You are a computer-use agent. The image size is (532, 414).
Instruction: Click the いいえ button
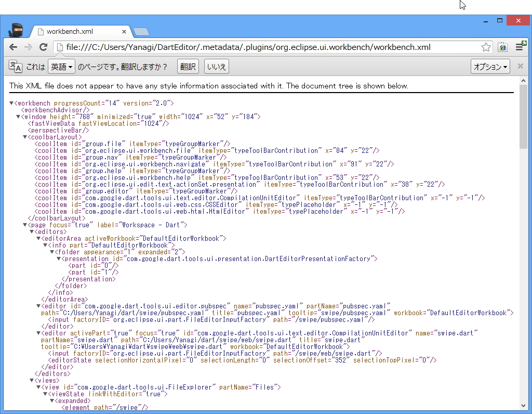[217, 67]
